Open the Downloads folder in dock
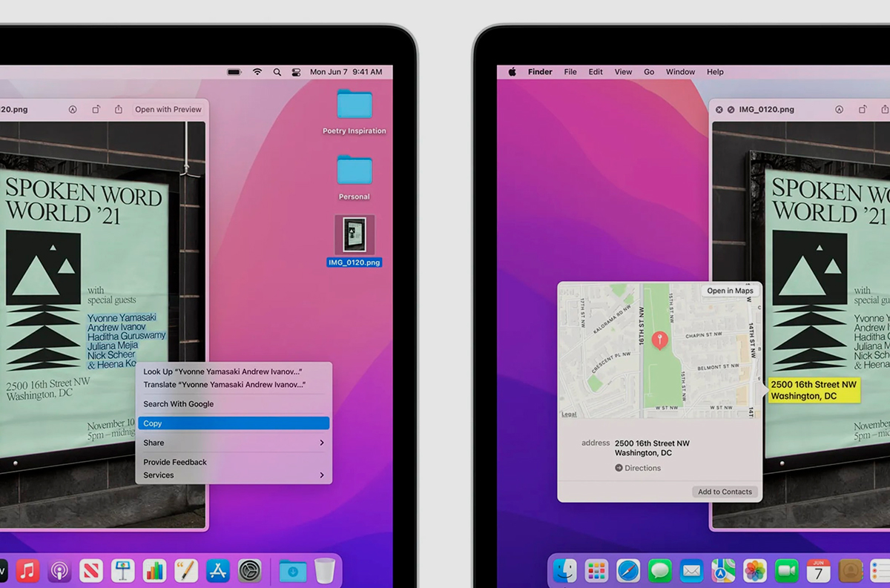The image size is (890, 588). click(293, 570)
